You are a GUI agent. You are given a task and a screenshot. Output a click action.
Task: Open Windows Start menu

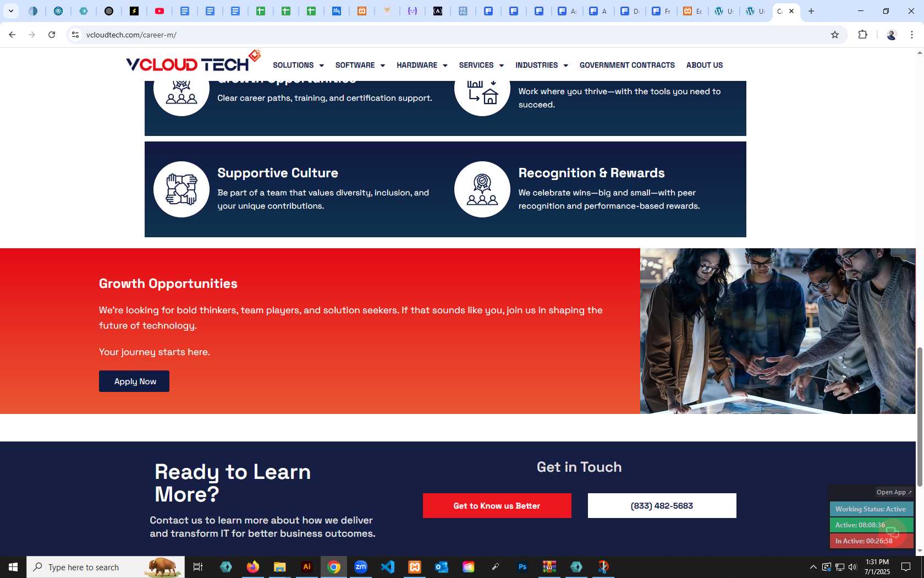coord(13,567)
